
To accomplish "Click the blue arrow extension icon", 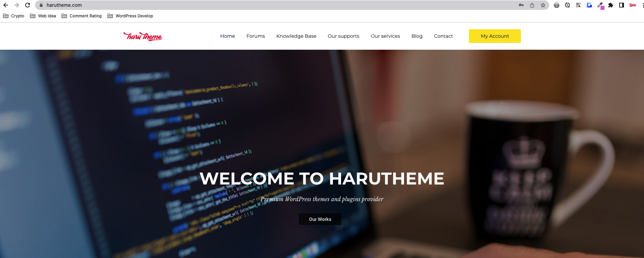I will coord(589,5).
